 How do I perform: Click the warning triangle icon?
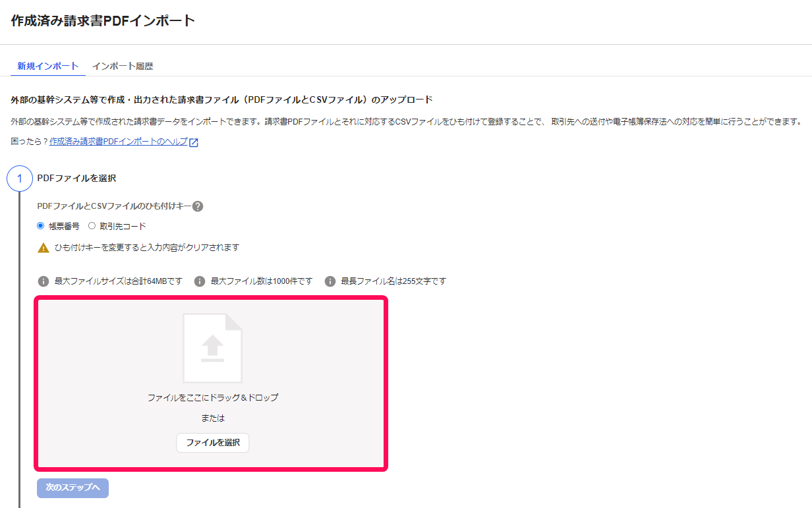[43, 248]
